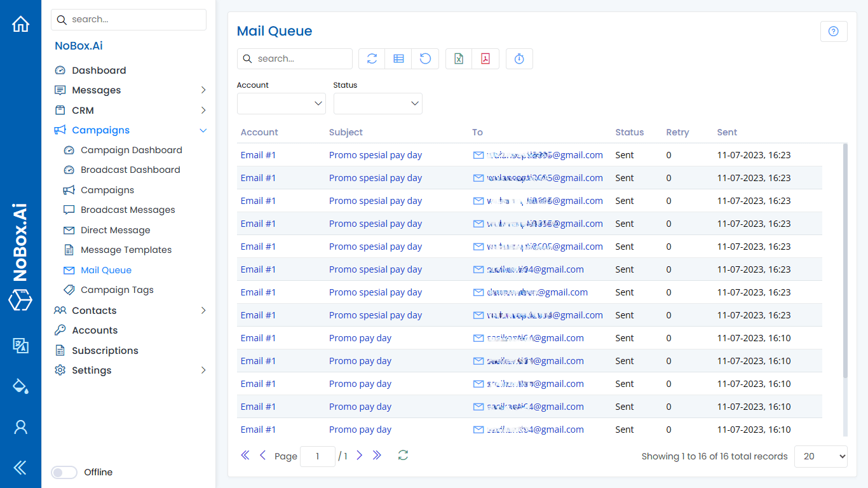Screen dimensions: 868x488
Task: Click the Home icon in the blue rail
Action: [20, 23]
